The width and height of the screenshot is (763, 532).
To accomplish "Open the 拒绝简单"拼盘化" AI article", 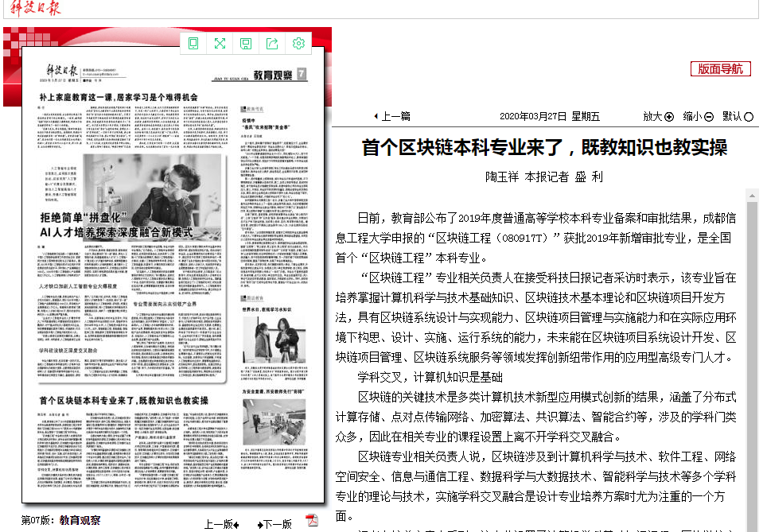I will [117, 225].
